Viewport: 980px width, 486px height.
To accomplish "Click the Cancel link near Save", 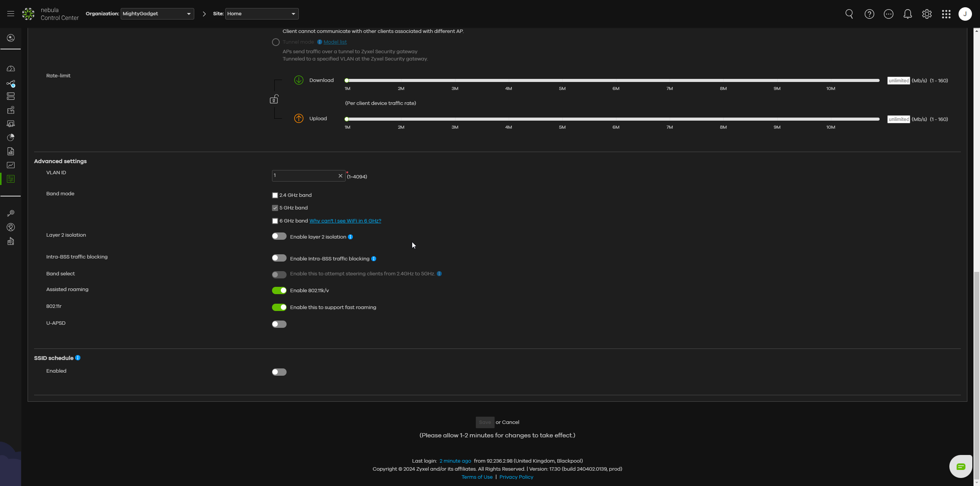I will click(x=510, y=422).
